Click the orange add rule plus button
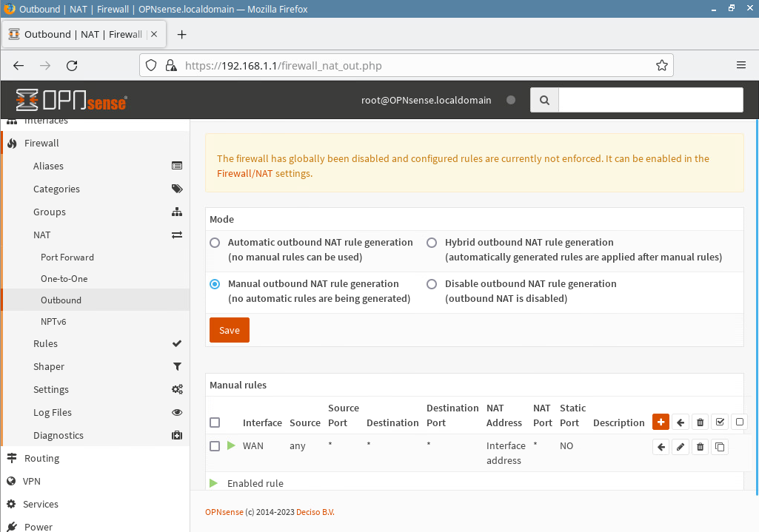Image resolution: width=759 pixels, height=532 pixels. [661, 422]
